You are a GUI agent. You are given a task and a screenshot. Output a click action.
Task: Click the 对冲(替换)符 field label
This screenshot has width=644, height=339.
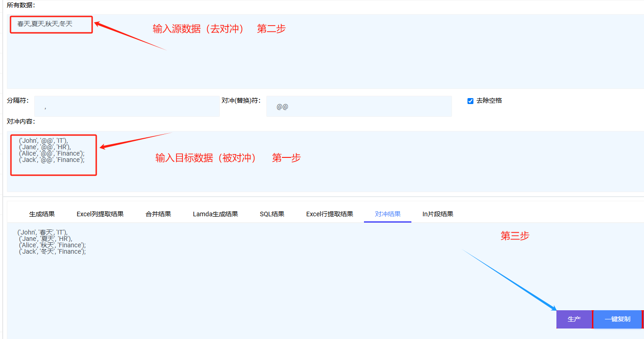pos(241,100)
